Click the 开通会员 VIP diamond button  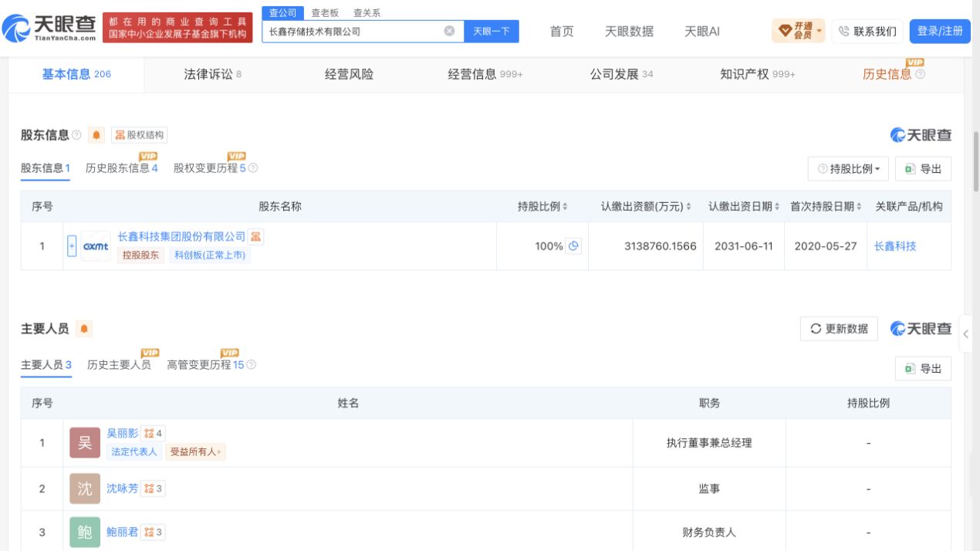point(798,31)
